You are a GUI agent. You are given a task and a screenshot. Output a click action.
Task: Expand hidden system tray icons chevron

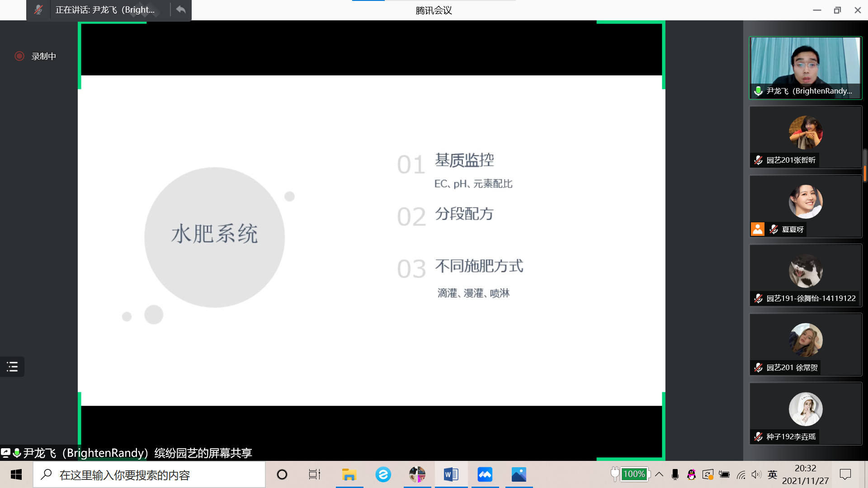659,474
